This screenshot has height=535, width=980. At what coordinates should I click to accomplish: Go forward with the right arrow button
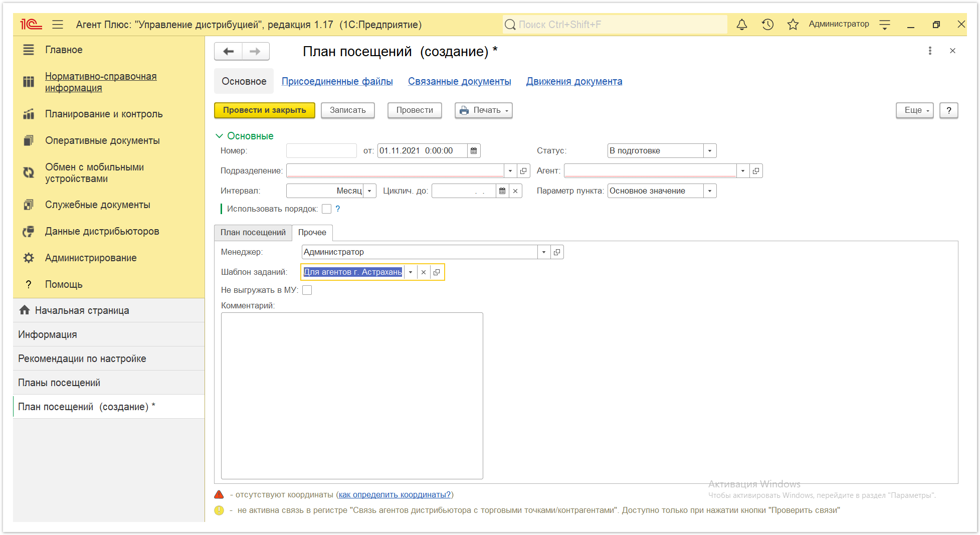pos(255,51)
